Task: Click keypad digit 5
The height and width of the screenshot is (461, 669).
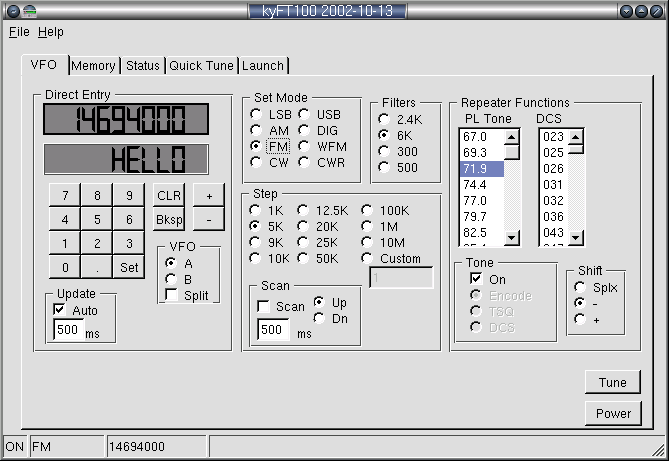Action: point(97,219)
